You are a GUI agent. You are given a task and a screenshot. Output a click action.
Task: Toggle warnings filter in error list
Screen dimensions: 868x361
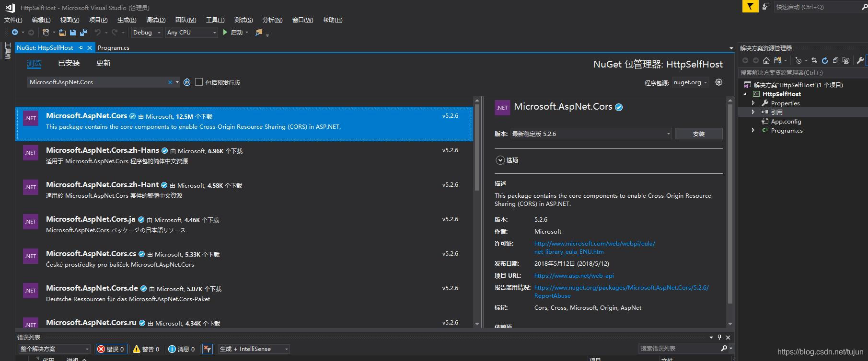click(146, 349)
